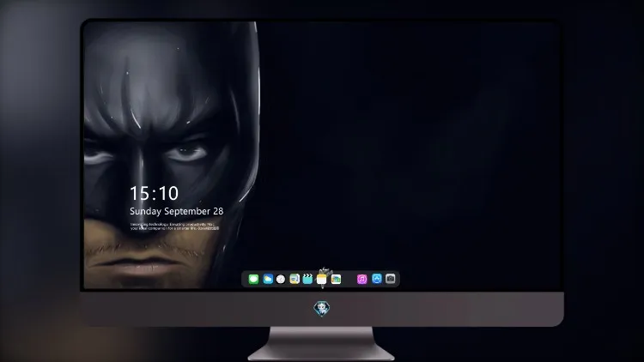Screen dimensions: 644x362
Task: Click the Sunday September 28 date
Action: [x=177, y=211]
